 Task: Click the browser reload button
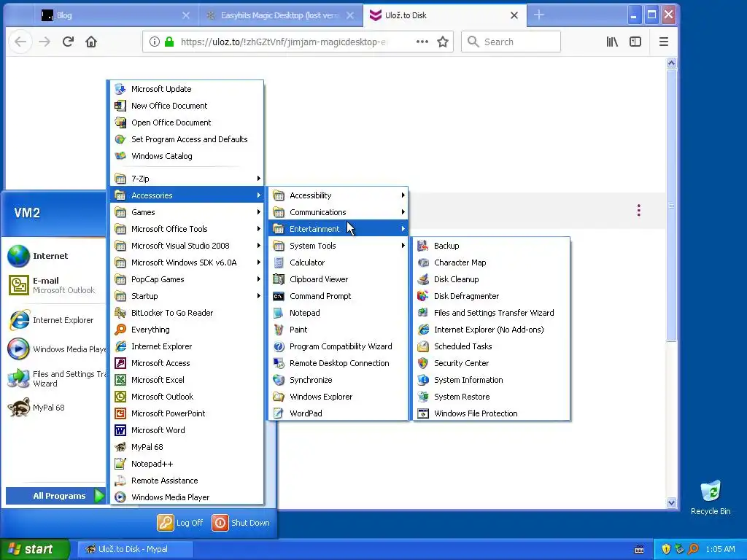[68, 42]
